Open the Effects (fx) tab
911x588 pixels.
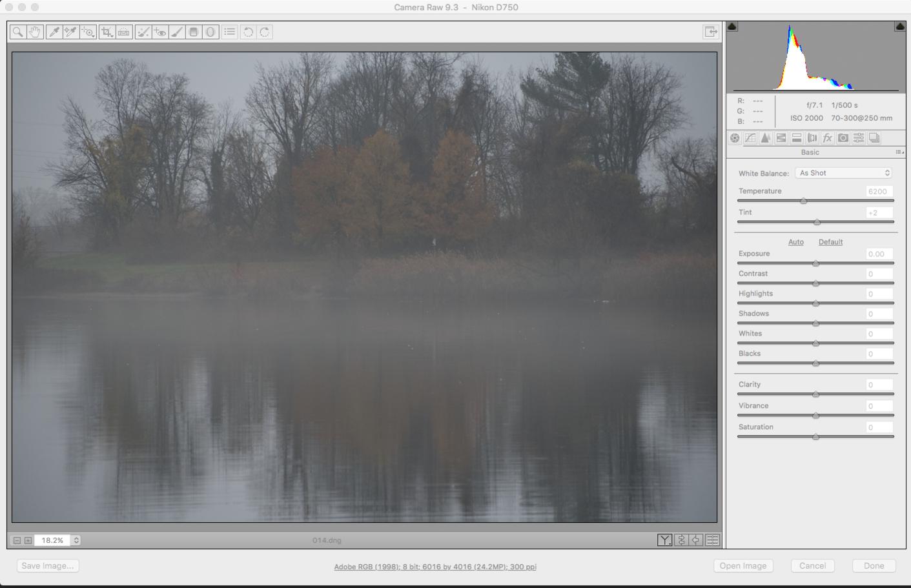click(828, 138)
